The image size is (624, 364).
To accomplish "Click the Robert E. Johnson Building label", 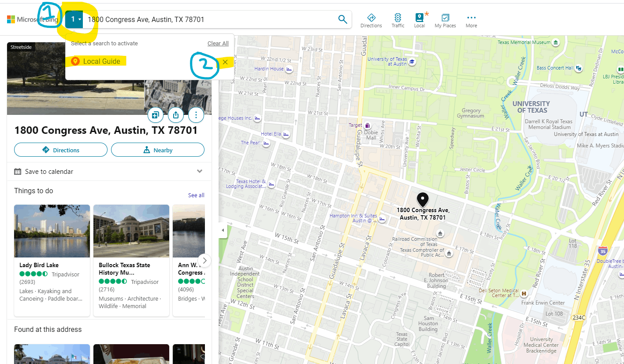I will [436, 280].
